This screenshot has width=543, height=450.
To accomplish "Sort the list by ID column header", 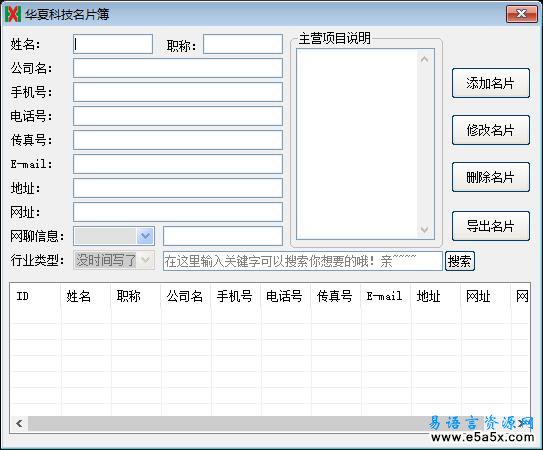I will coord(35,297).
